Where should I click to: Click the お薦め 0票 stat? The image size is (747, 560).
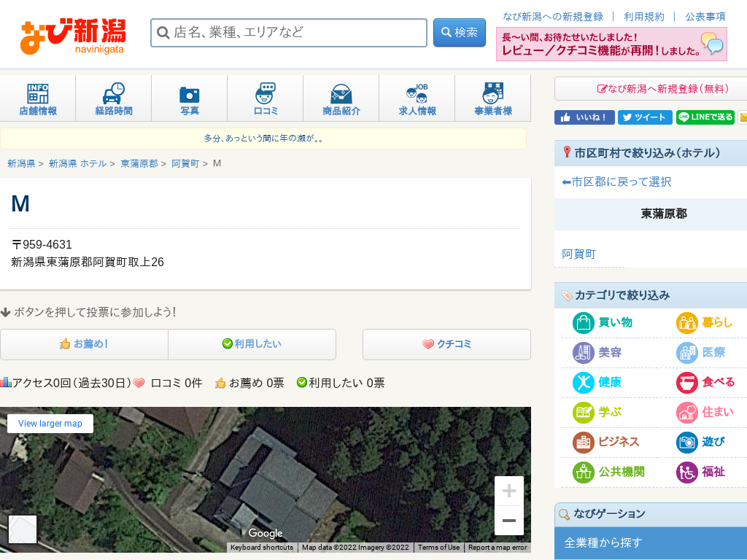coord(249,384)
